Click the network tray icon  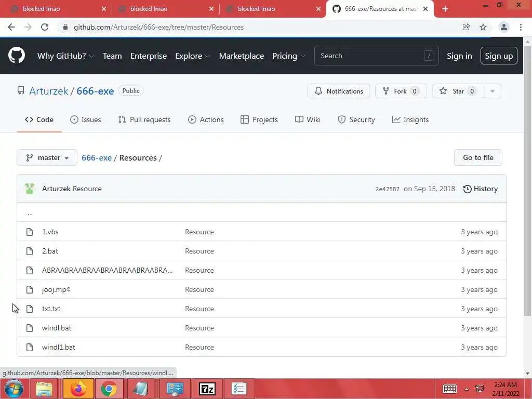point(480,389)
